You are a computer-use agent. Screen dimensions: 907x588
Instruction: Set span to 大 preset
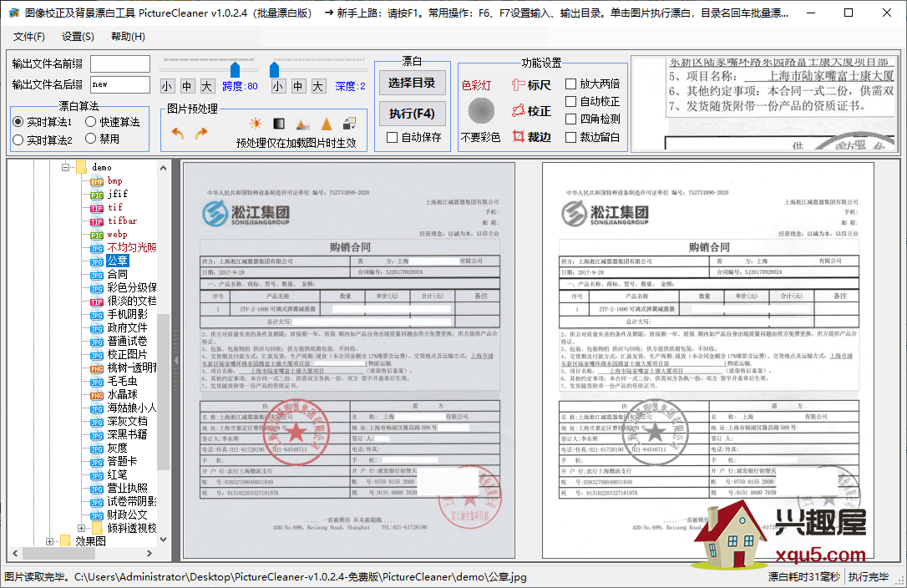pyautogui.click(x=207, y=86)
